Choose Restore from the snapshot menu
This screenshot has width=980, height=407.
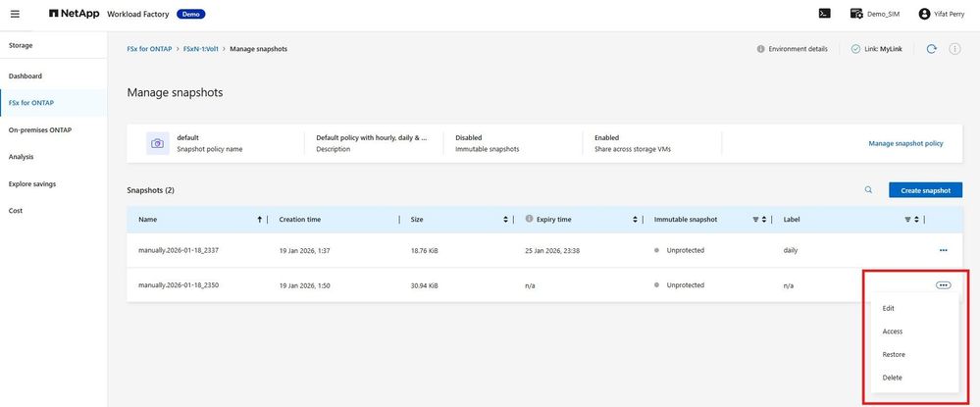pos(893,354)
